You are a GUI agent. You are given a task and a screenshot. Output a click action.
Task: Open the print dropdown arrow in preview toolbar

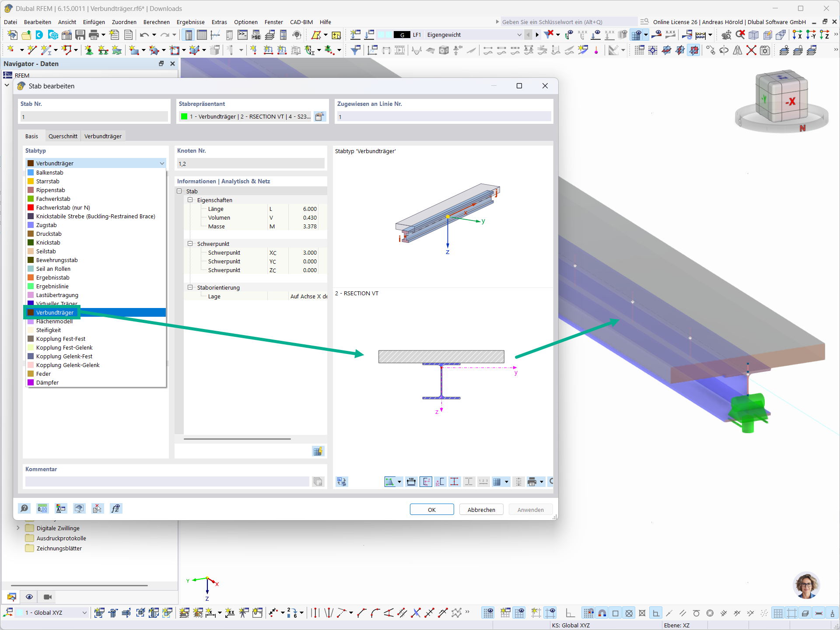click(542, 482)
